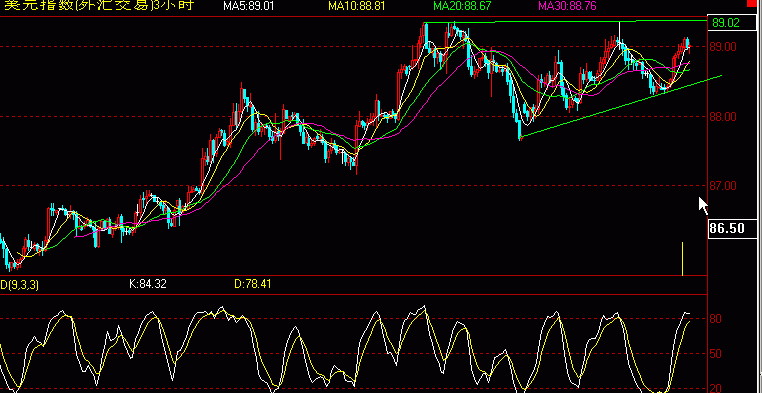Select the ascending green support trendline
The width and height of the screenshot is (762, 393).
tap(621, 107)
